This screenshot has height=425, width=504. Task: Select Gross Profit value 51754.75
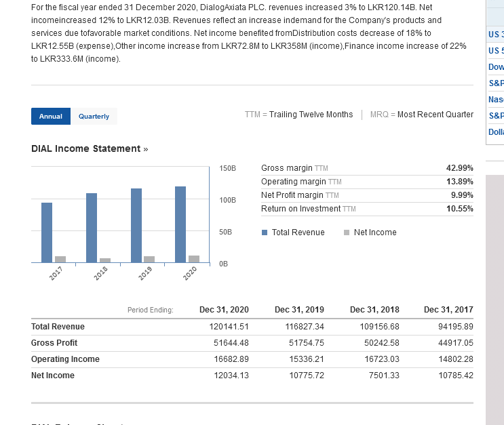point(307,343)
